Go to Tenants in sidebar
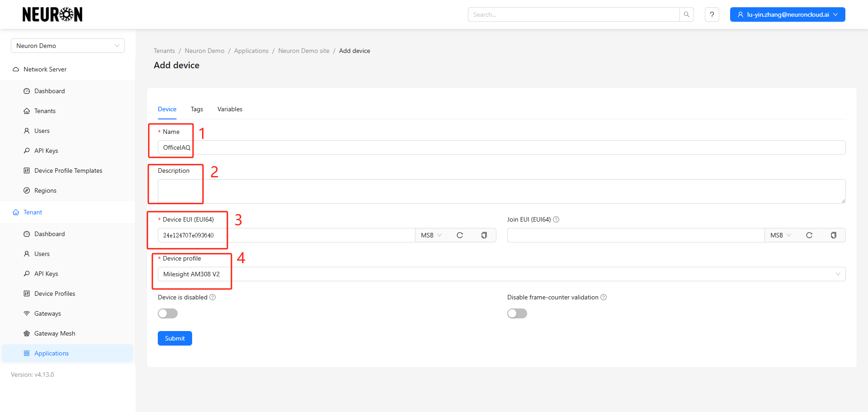868x412 pixels. pyautogui.click(x=68, y=111)
